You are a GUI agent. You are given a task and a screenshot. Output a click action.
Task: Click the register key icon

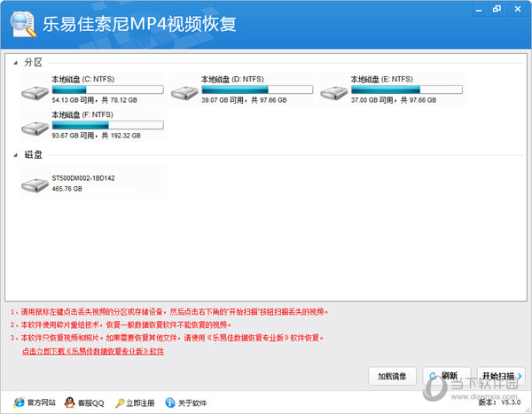click(120, 402)
